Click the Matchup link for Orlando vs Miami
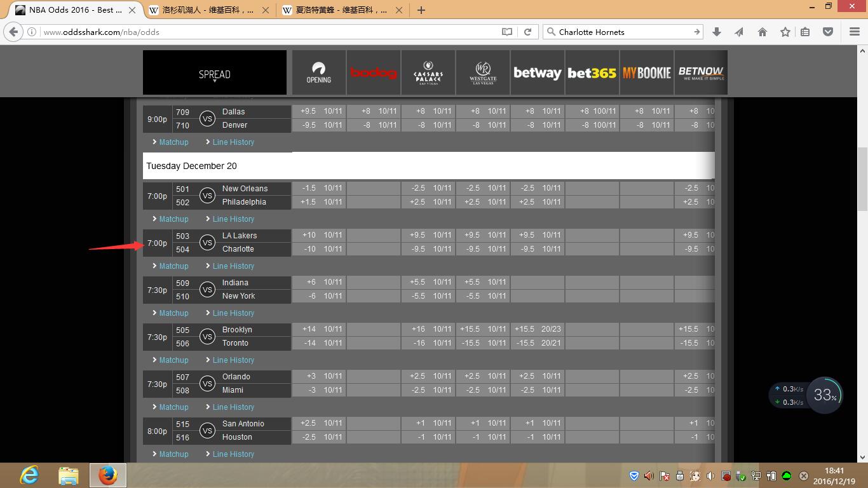Viewport: 868px width, 488px height. [x=173, y=407]
